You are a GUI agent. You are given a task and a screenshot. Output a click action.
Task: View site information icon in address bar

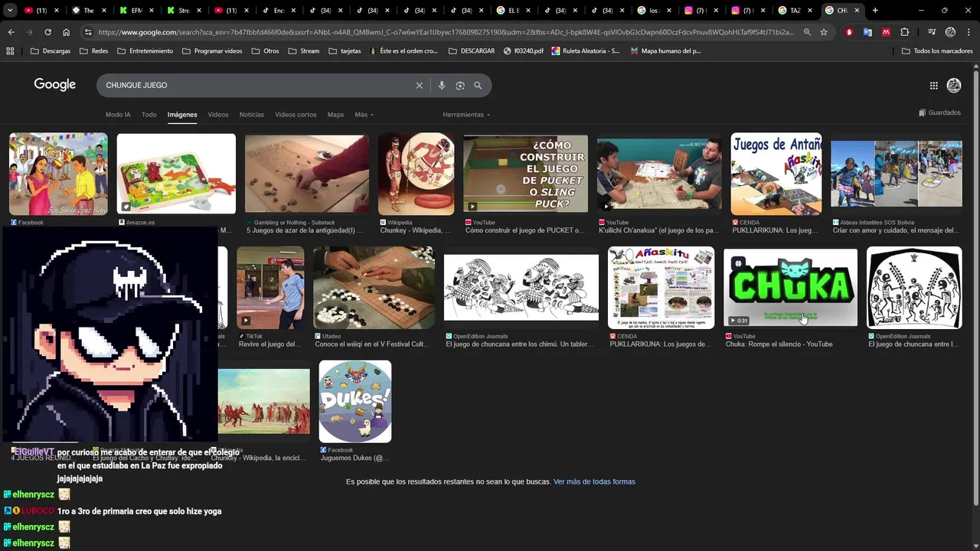coord(88,32)
